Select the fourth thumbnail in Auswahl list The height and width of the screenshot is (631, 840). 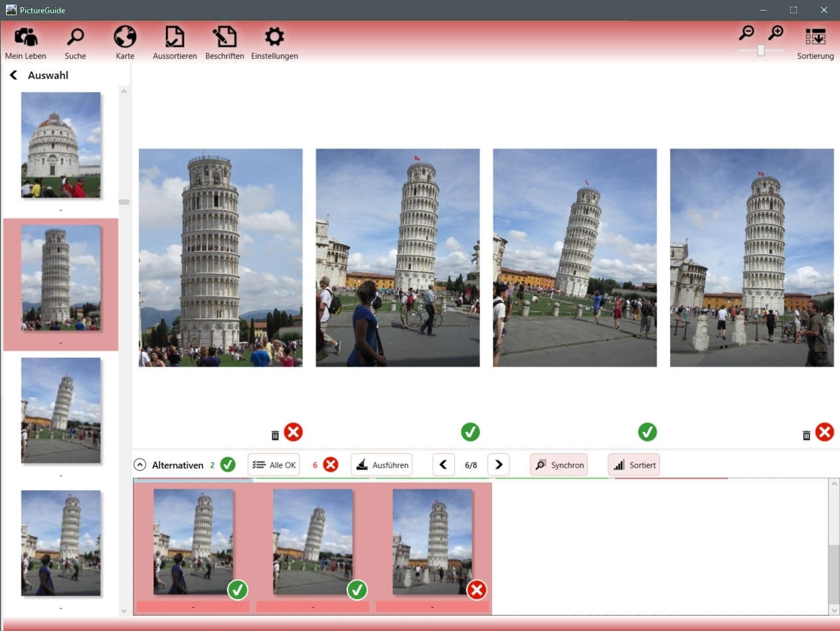[60, 543]
